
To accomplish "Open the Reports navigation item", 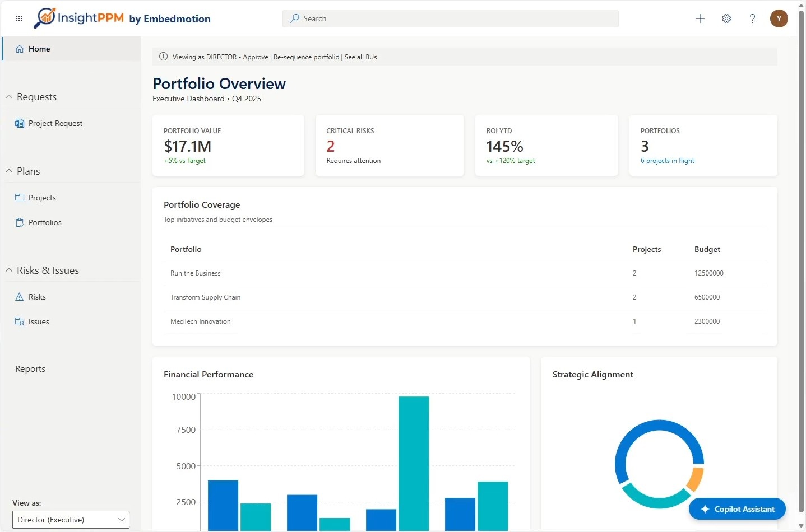I will 30,369.
